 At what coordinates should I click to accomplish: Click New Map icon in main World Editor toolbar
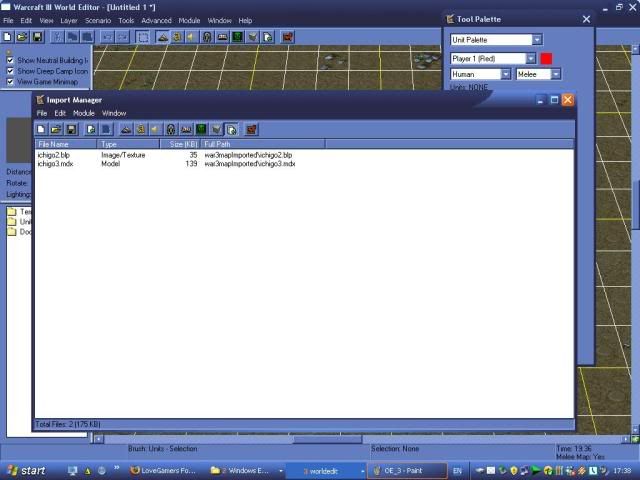pyautogui.click(x=7, y=37)
